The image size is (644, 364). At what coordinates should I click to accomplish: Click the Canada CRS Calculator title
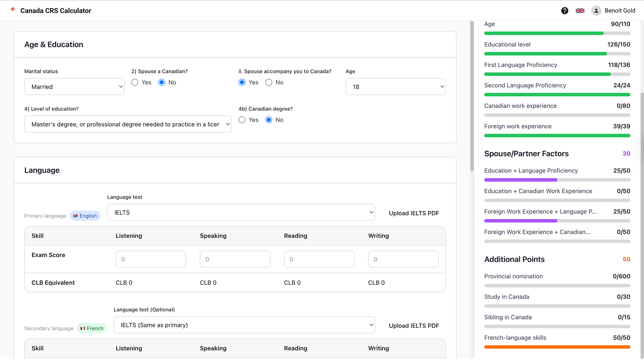tap(55, 10)
